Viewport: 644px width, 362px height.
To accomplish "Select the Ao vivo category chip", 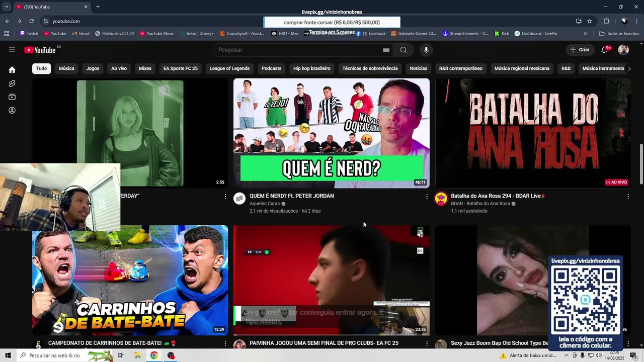I will pos(119,68).
